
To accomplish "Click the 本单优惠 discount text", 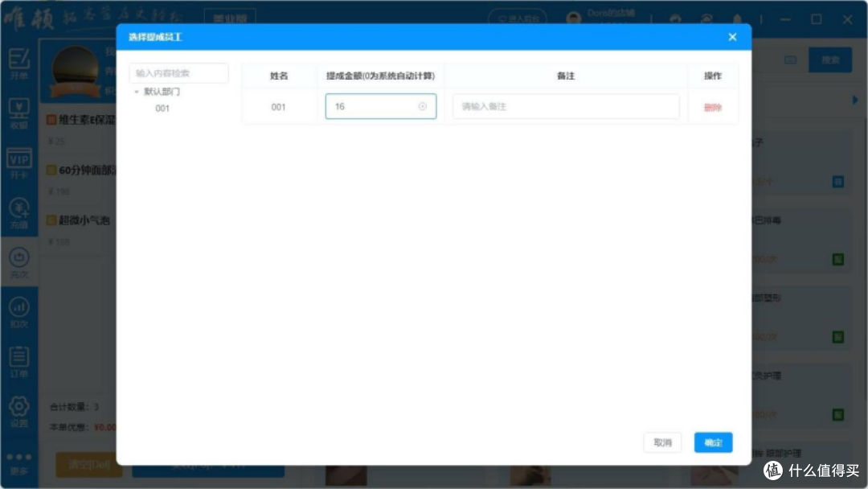I will (x=83, y=427).
